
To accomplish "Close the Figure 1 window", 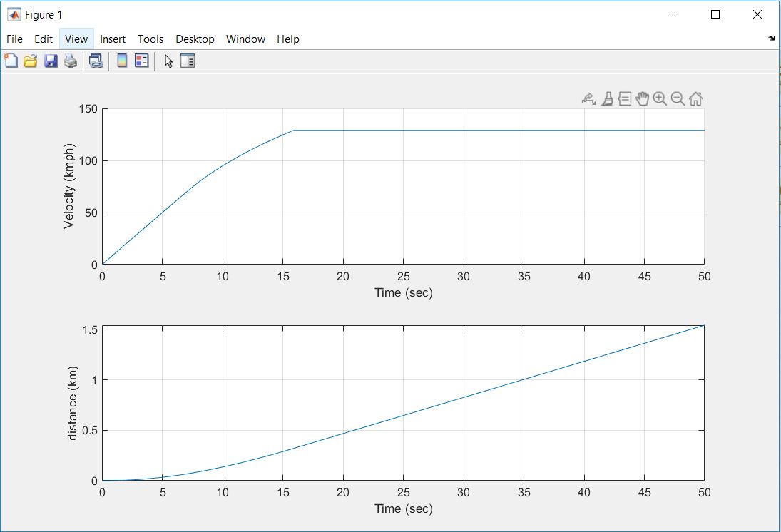I will point(757,14).
